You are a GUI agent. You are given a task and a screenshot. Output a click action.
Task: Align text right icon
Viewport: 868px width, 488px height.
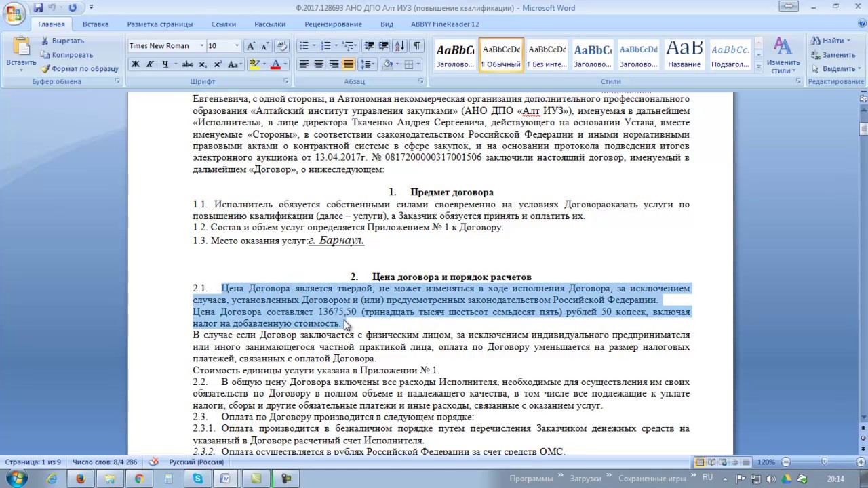click(x=334, y=64)
